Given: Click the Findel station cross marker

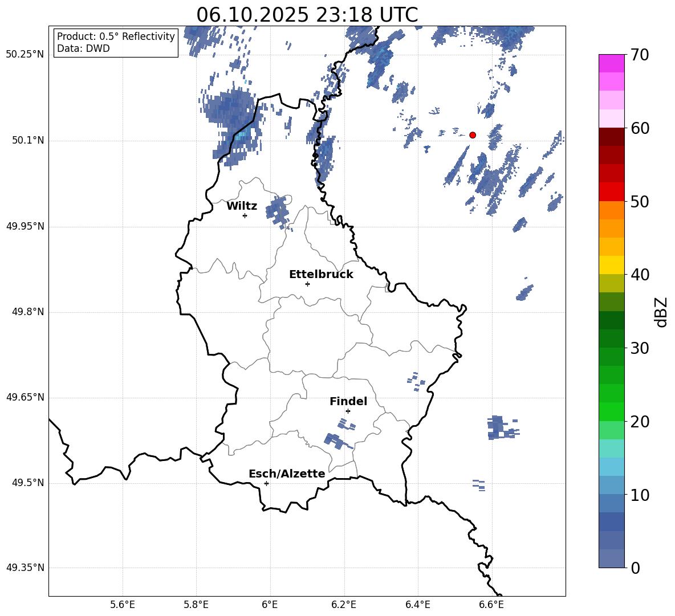Looking at the screenshot, I should point(348,411).
